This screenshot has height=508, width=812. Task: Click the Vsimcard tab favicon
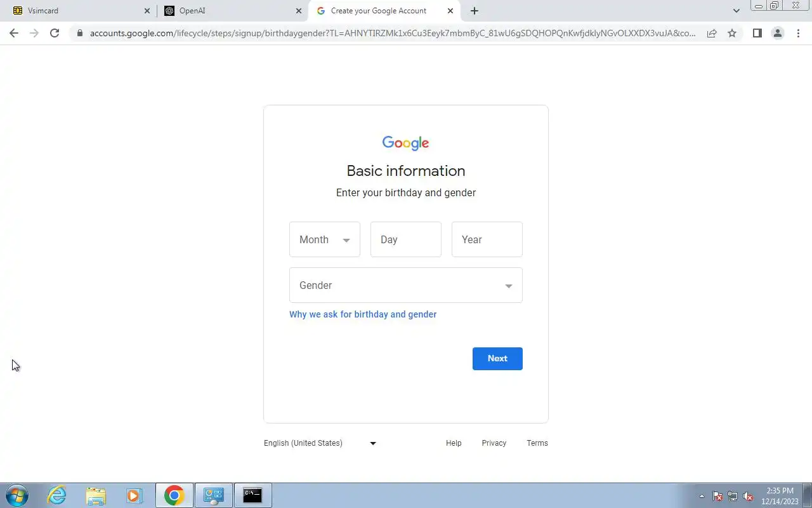[x=18, y=11]
